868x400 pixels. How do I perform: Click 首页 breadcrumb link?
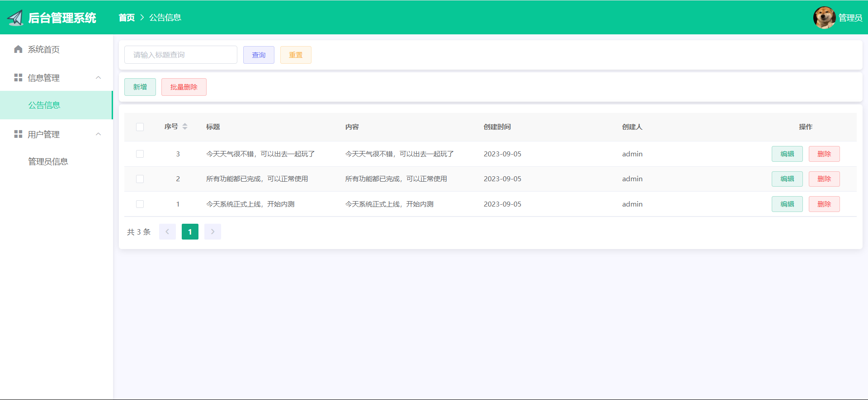127,18
